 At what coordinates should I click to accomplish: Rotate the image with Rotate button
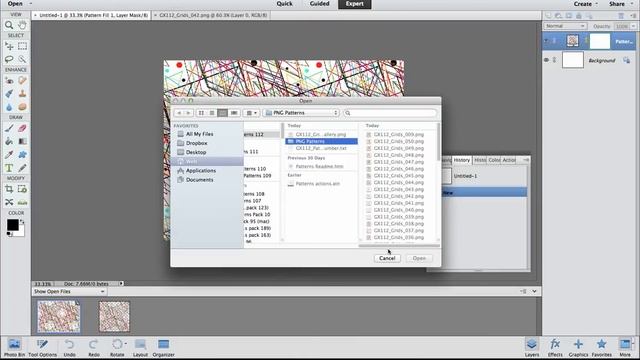click(x=117, y=348)
